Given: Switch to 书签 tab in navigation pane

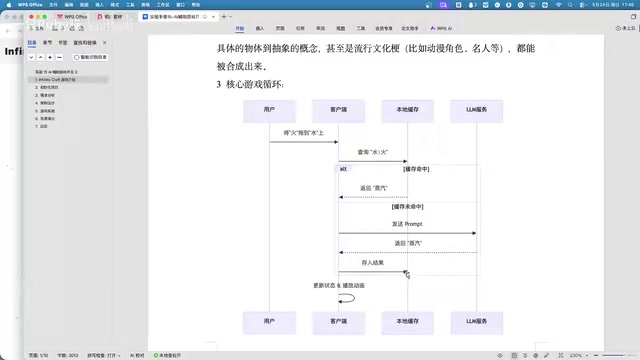Looking at the screenshot, I should (62, 42).
